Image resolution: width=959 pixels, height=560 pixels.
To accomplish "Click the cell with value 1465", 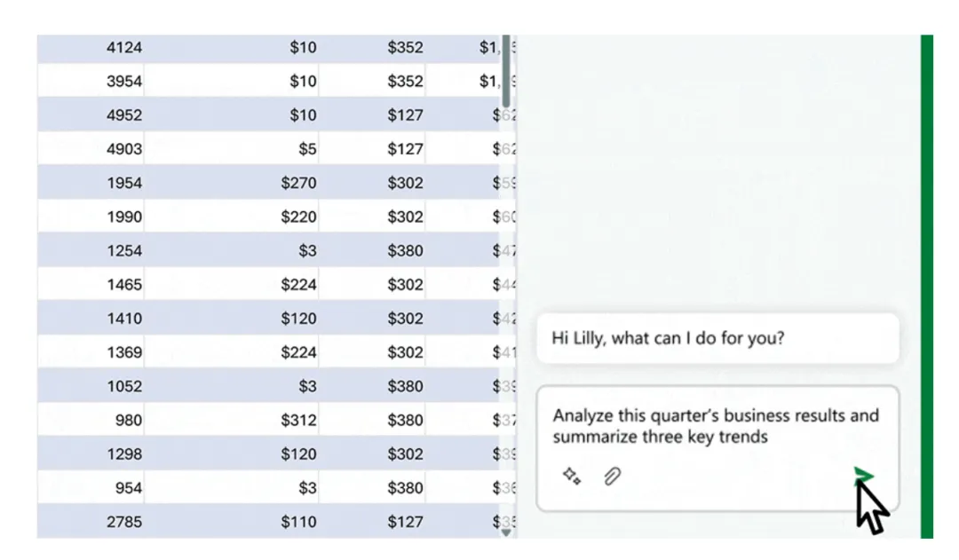I will point(123,285).
